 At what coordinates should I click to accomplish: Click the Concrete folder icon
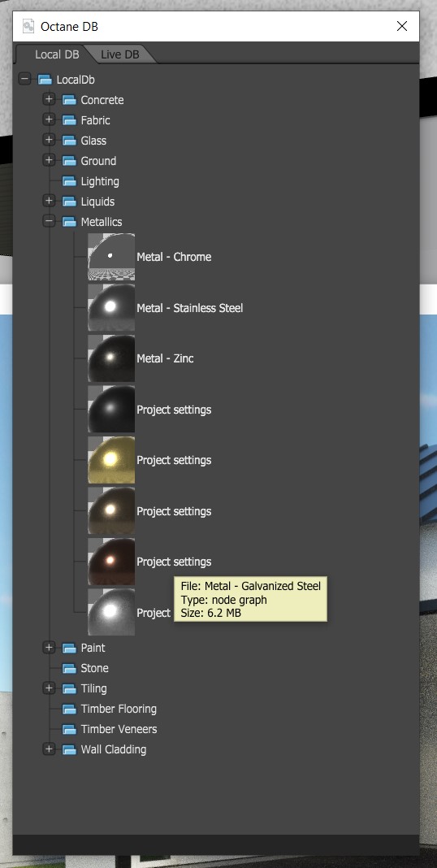click(69, 100)
